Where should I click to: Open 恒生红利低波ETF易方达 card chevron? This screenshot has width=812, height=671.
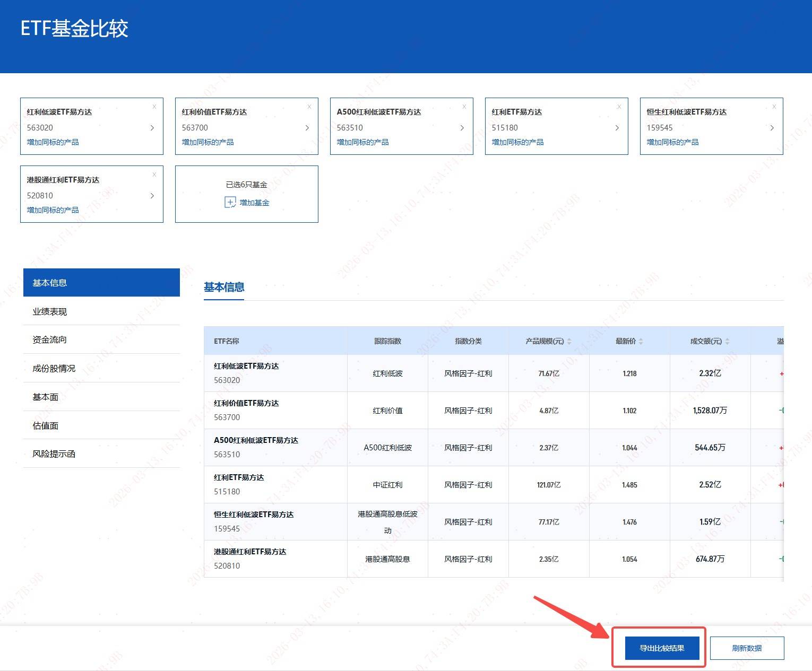point(772,128)
